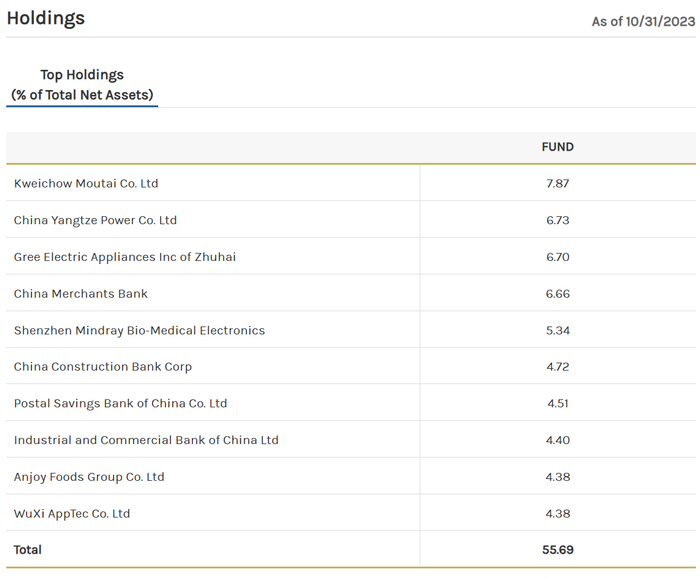700x577 pixels.
Task: Click China Yangtze Power Co. Ltd
Action: pyautogui.click(x=95, y=220)
